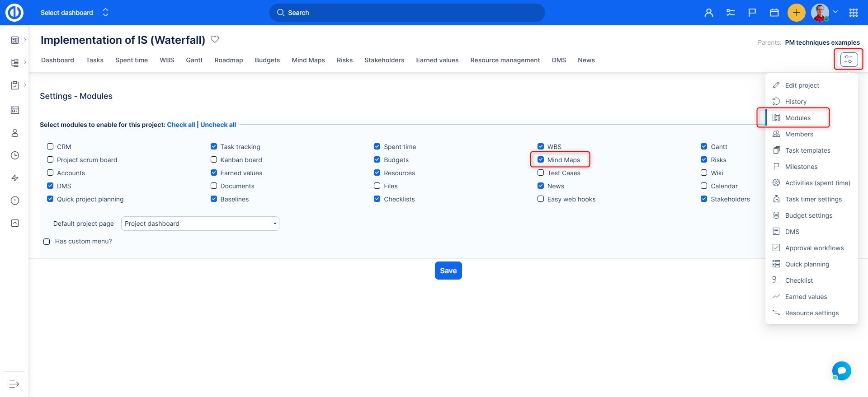Open the Default project page dropdown
This screenshot has height=397, width=868.
pyautogui.click(x=200, y=224)
